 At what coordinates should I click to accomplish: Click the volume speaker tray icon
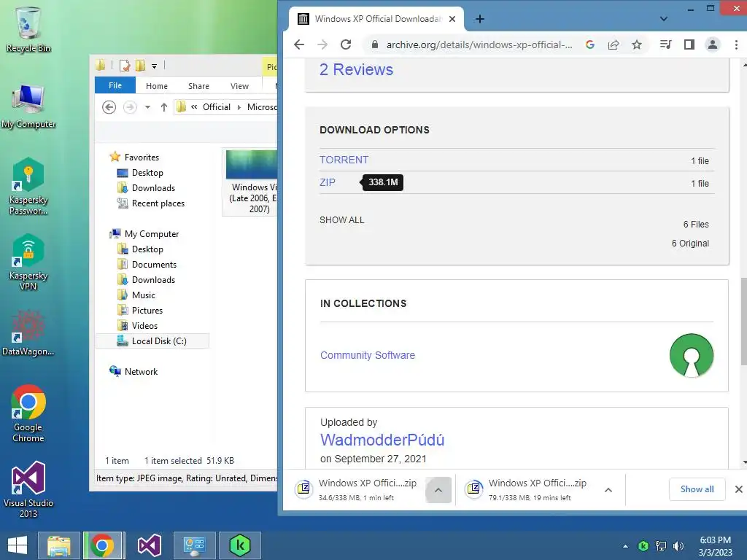click(x=678, y=546)
